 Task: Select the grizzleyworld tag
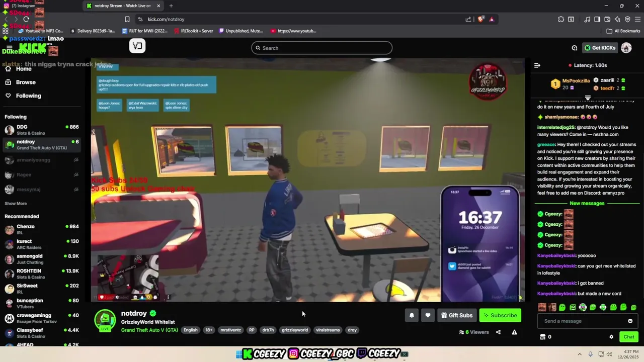coord(295,330)
